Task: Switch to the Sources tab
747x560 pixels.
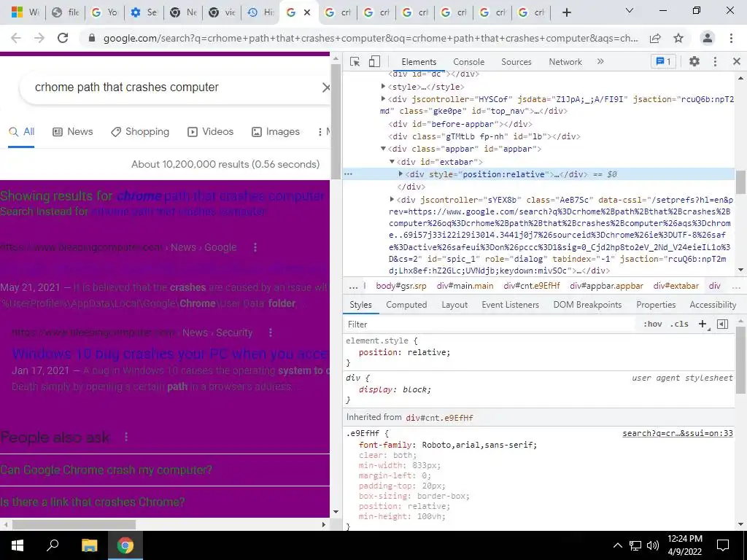Action: tap(516, 62)
